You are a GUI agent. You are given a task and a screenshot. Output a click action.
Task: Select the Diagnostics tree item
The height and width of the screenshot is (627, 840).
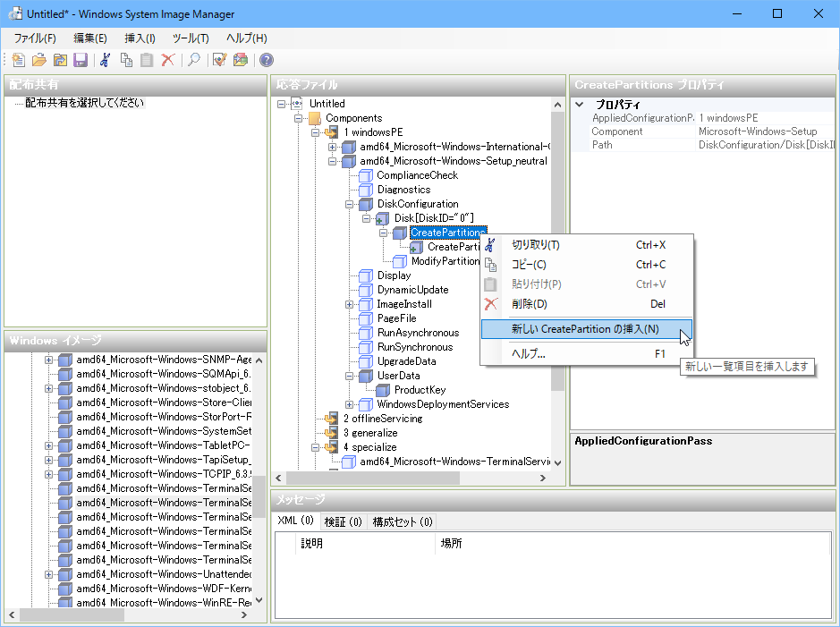tap(404, 190)
